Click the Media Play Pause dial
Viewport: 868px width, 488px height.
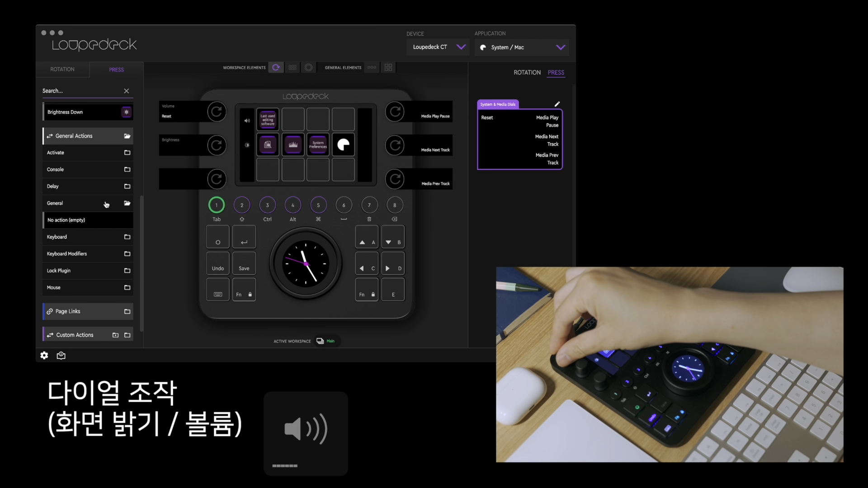pyautogui.click(x=395, y=112)
